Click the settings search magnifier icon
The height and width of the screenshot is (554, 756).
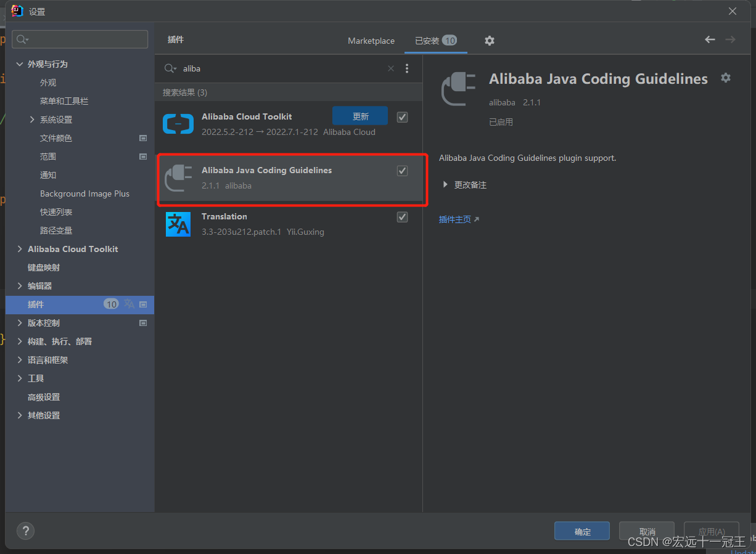coord(22,39)
